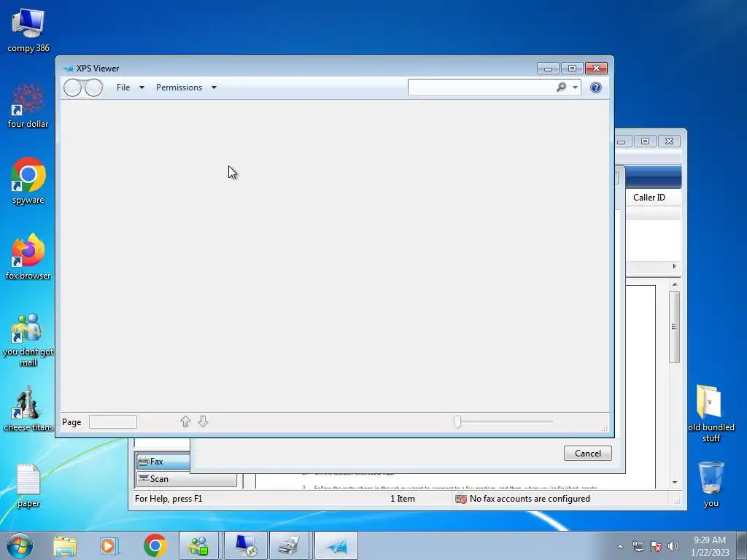The width and height of the screenshot is (747, 560).
Task: Maximize the XPS Viewer window
Action: (x=572, y=69)
